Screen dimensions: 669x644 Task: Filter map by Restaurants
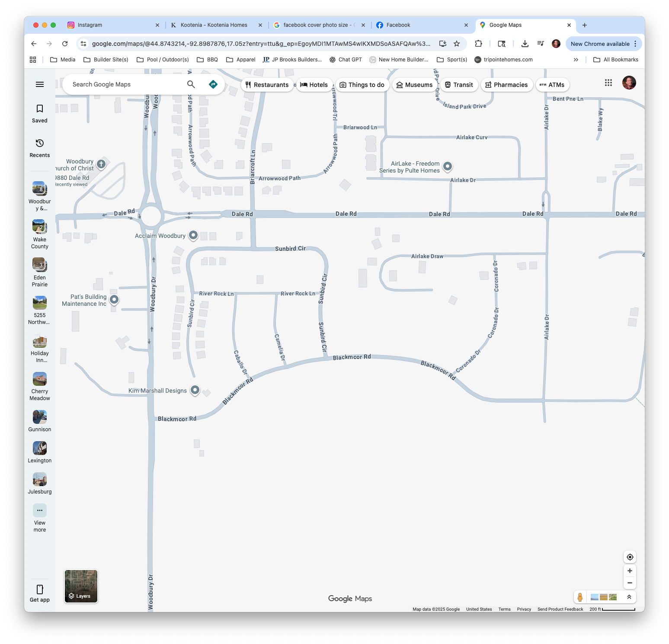(267, 85)
